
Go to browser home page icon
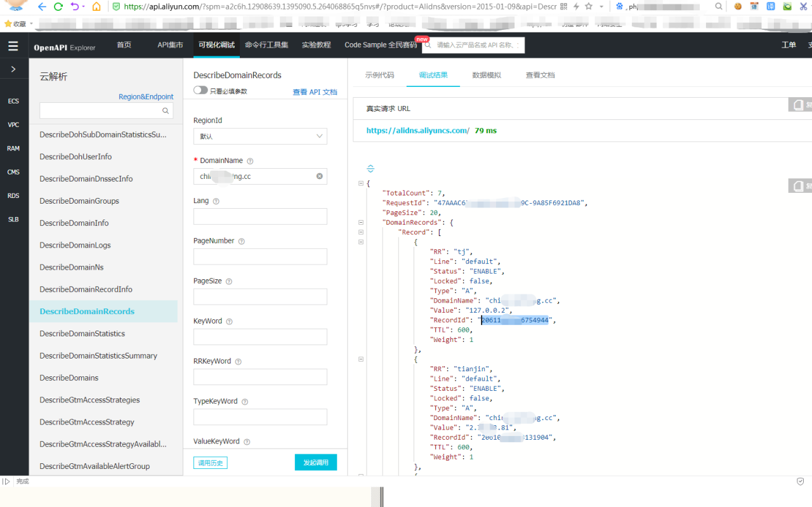[x=96, y=7]
